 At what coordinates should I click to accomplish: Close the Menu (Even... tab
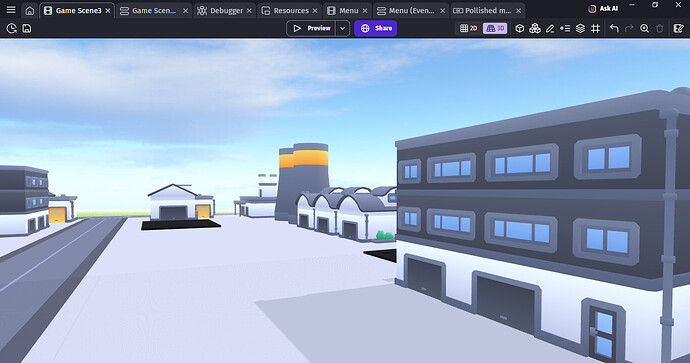point(443,11)
